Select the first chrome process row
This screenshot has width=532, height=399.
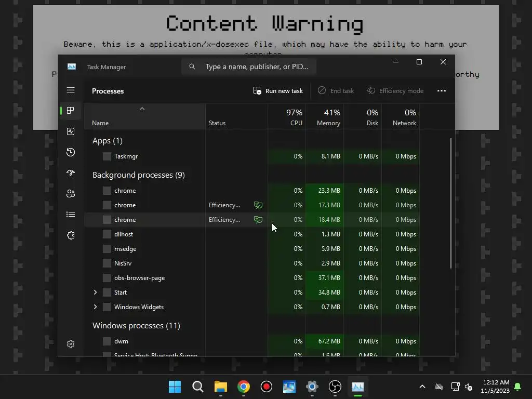point(252,190)
